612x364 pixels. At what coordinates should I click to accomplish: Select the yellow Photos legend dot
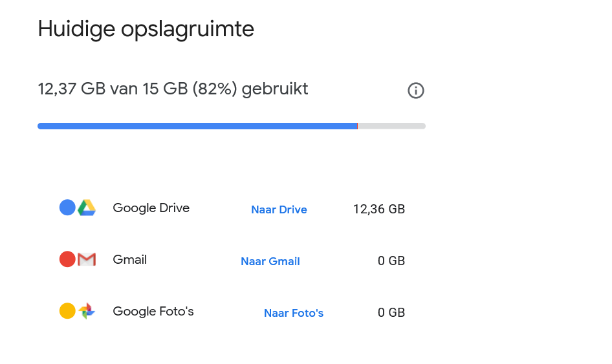point(67,311)
